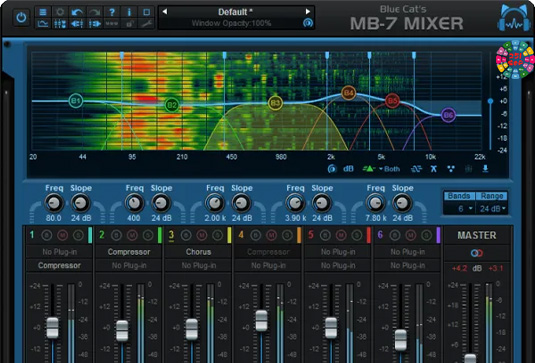Solo band 6 with S button

426,235
